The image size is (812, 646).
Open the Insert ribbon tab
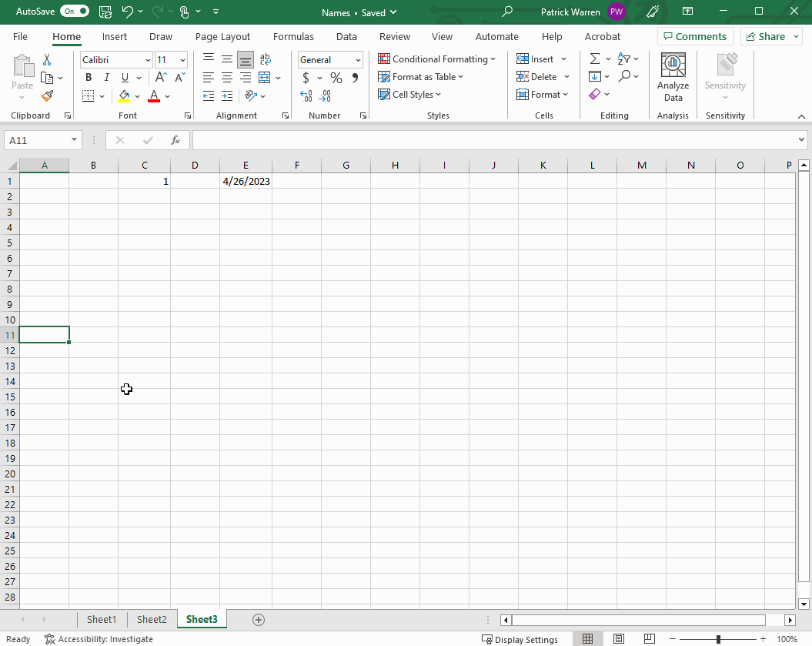115,37
